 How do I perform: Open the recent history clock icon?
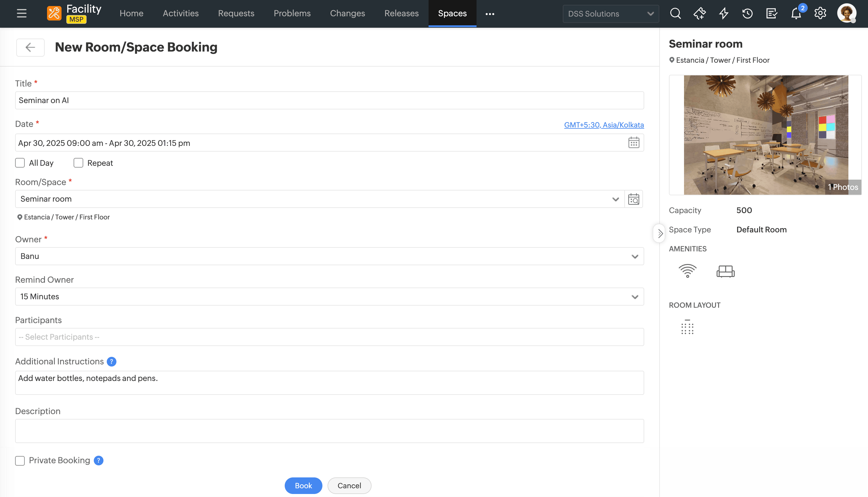[x=747, y=14]
